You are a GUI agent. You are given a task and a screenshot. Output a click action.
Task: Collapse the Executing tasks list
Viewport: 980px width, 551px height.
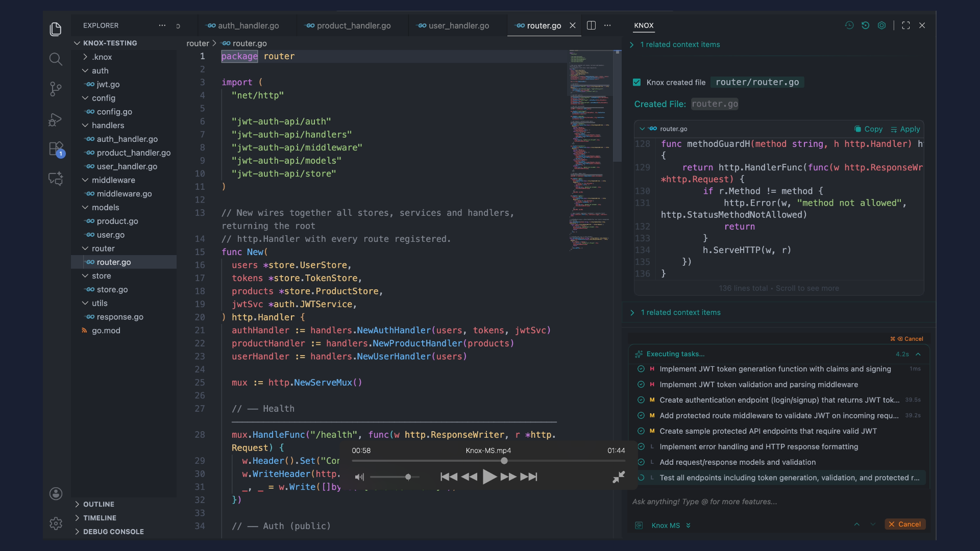pos(918,354)
